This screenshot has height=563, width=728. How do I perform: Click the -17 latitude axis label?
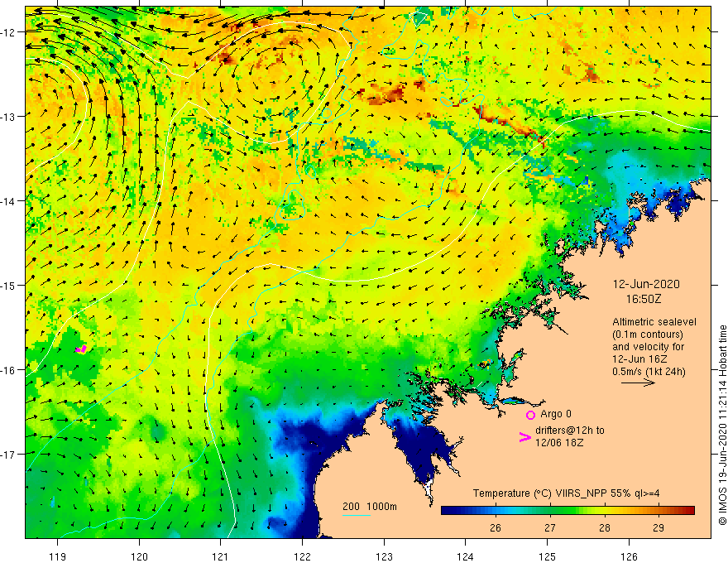point(8,455)
